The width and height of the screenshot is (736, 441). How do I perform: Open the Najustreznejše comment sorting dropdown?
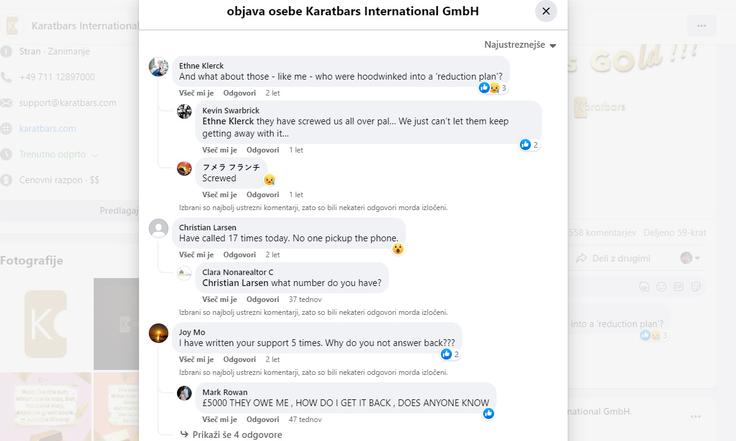[520, 45]
